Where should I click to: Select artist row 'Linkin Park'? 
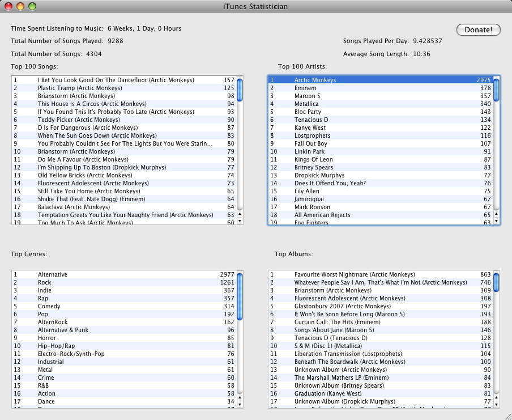pos(381,152)
